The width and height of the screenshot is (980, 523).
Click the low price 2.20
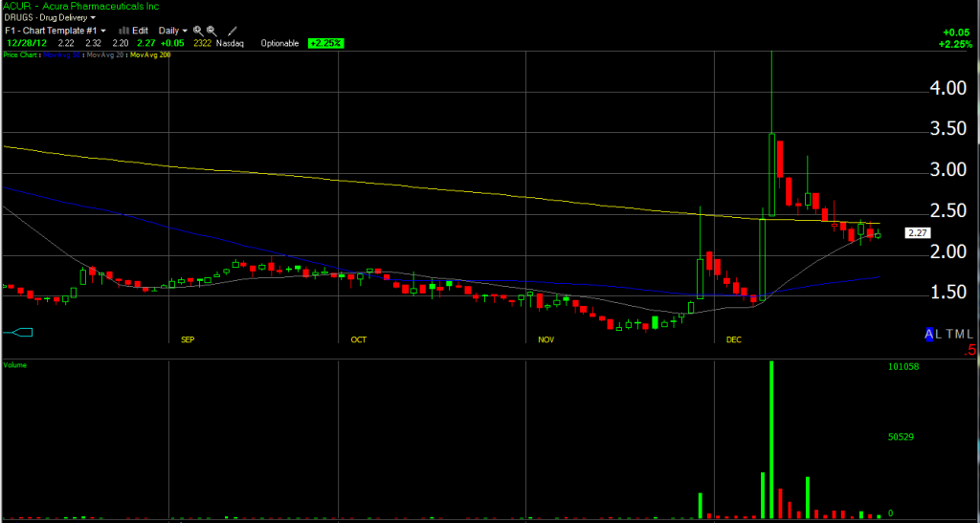click(120, 43)
